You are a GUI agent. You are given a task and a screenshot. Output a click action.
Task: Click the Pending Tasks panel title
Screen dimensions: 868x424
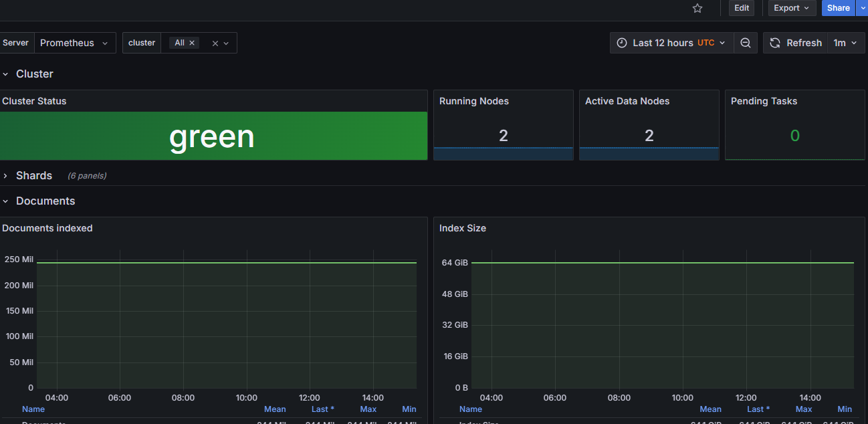click(x=764, y=101)
